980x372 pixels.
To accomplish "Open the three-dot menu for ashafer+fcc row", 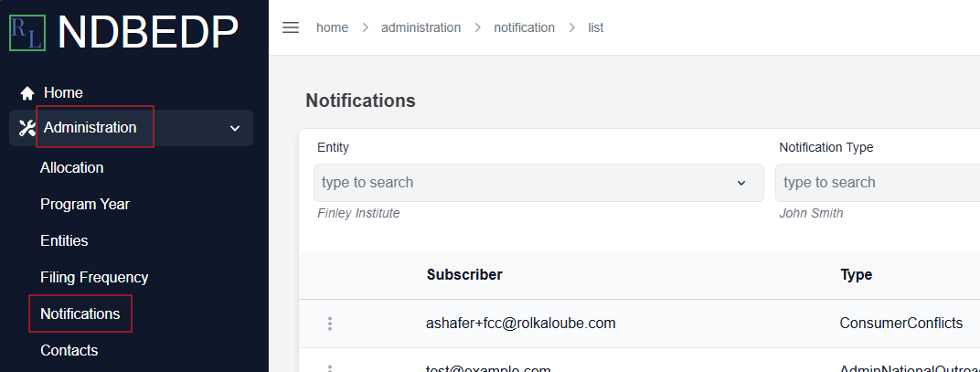I will 330,324.
